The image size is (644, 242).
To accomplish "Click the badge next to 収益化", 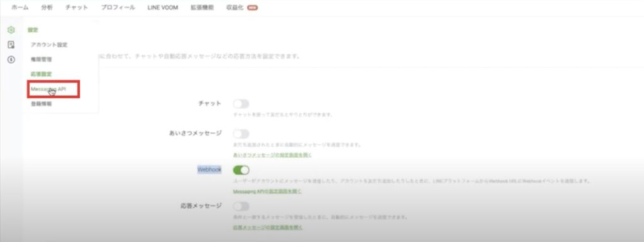I will click(x=253, y=8).
